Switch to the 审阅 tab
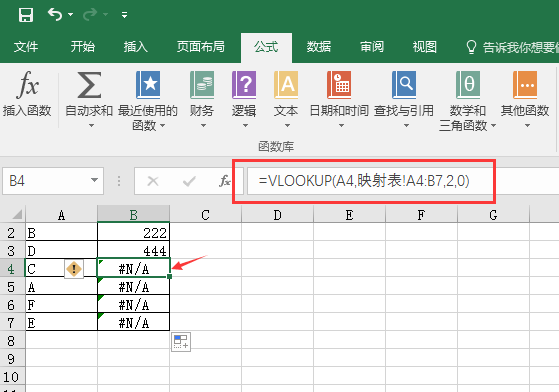 coord(371,47)
